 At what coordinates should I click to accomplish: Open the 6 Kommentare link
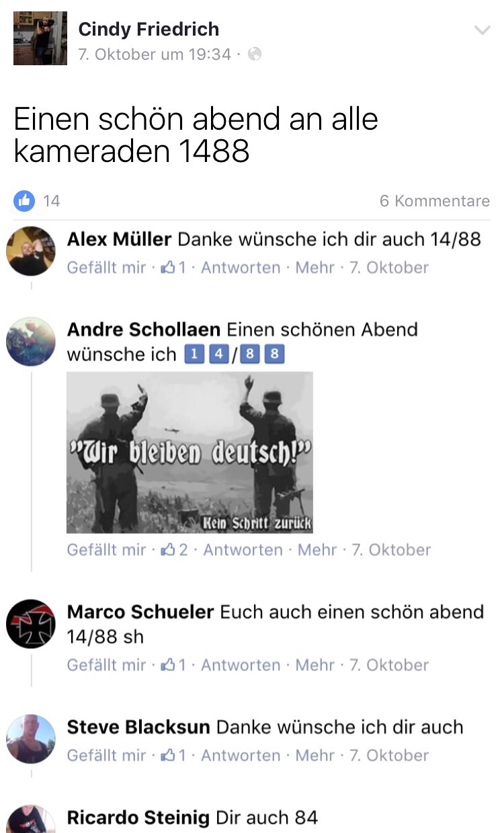pyautogui.click(x=435, y=200)
